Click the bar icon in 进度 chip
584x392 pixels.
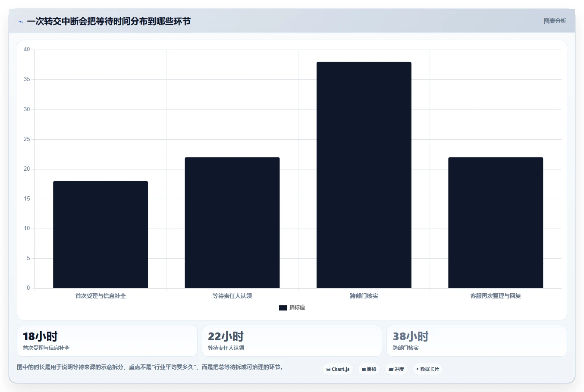tap(391, 370)
